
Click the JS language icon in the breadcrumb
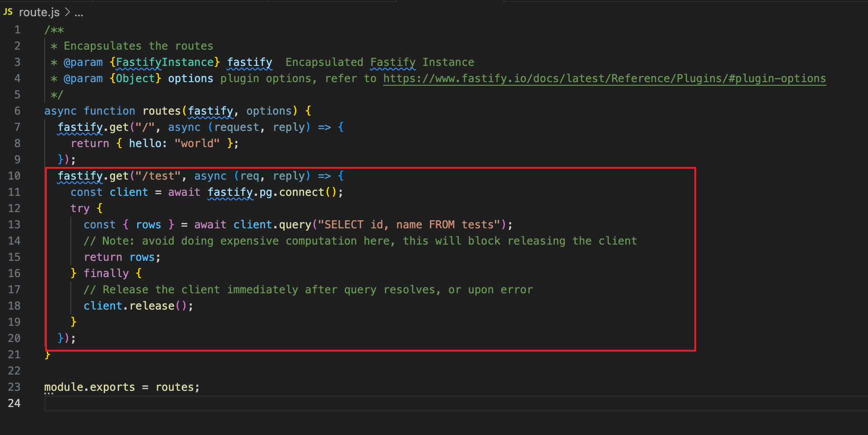coord(8,12)
